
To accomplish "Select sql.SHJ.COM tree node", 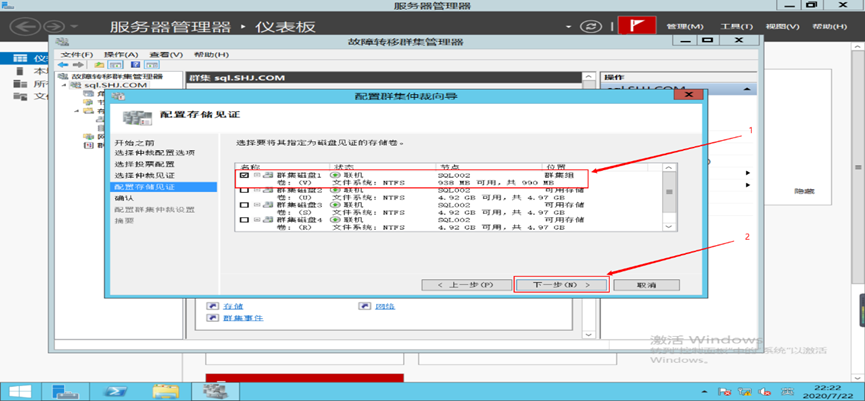I will click(x=115, y=85).
